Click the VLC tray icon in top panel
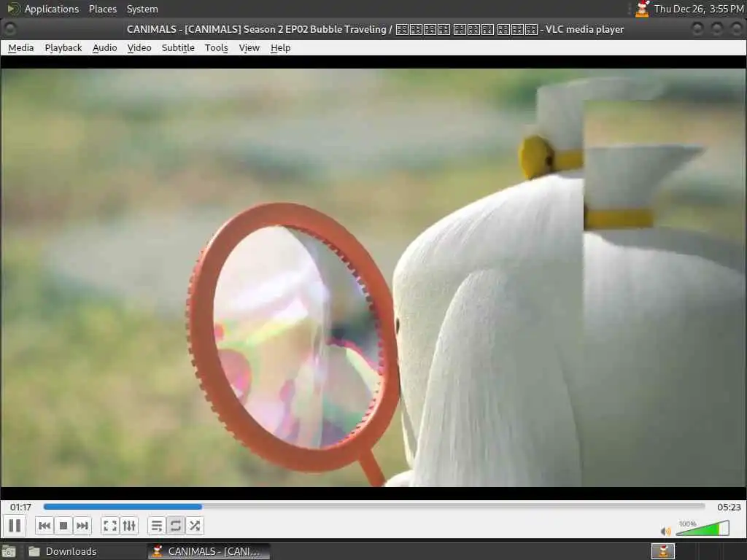This screenshot has height=560, width=747. coord(642,9)
